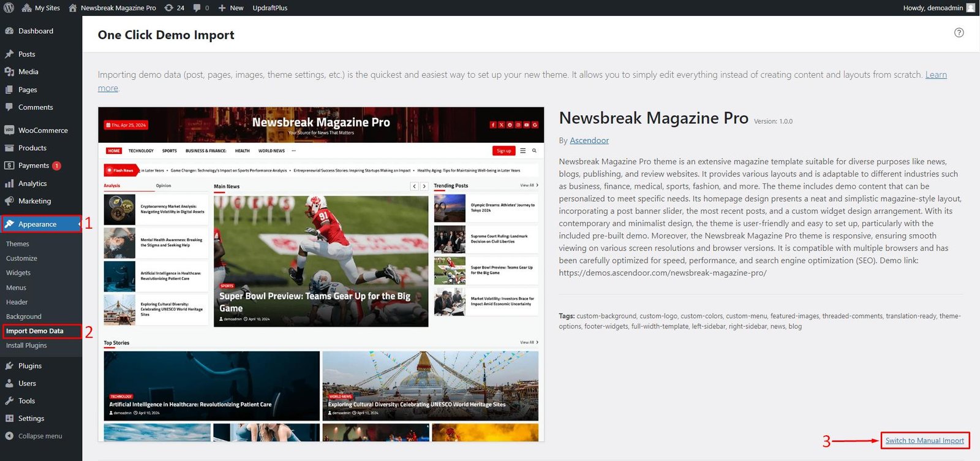Viewport: 980px width, 461px height.
Task: Click the hamburger menu icon in preview
Action: tap(522, 151)
